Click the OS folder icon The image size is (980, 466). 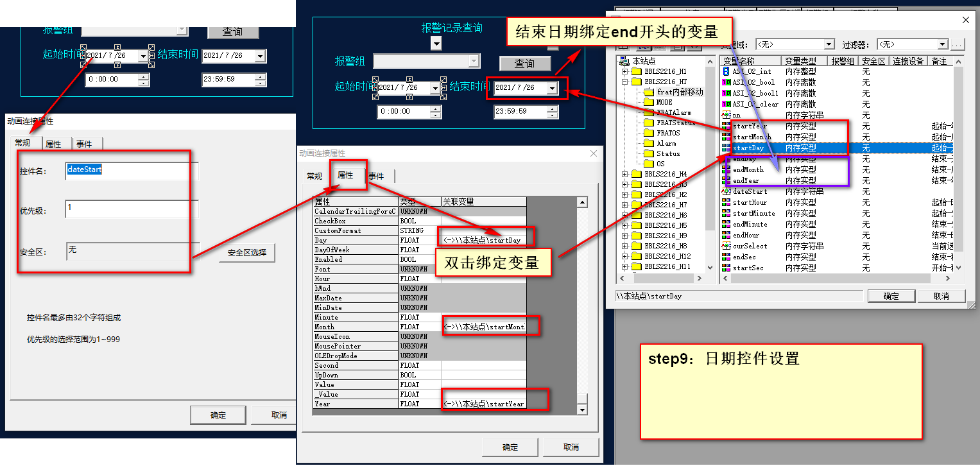[648, 164]
